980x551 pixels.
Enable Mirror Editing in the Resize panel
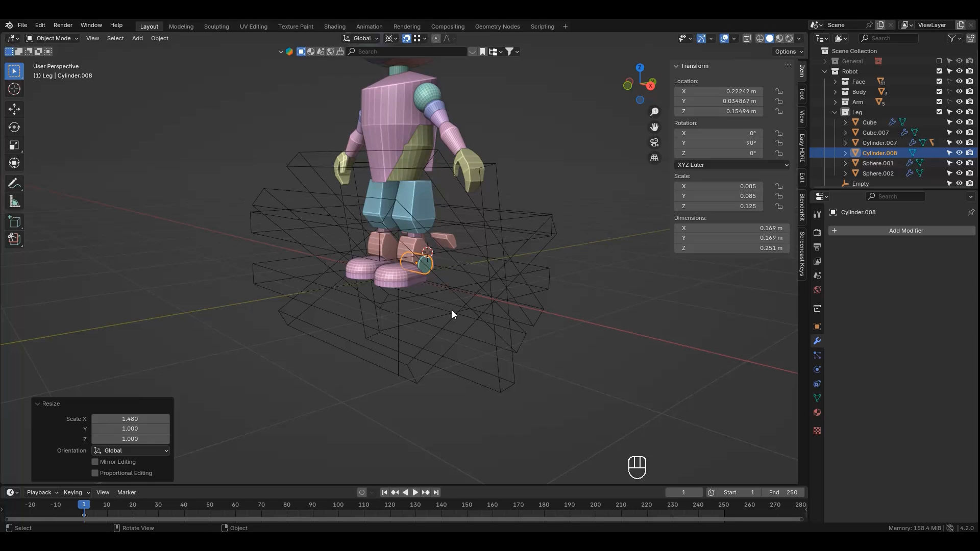coord(94,462)
